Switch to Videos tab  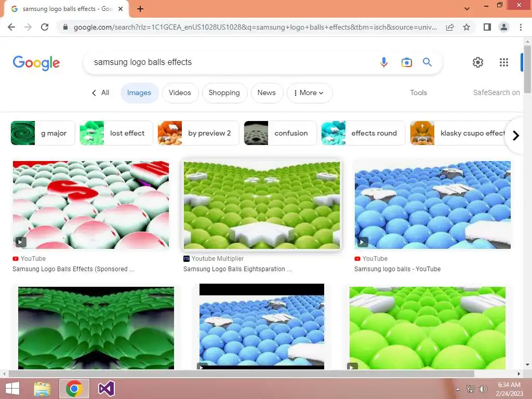[x=180, y=93]
